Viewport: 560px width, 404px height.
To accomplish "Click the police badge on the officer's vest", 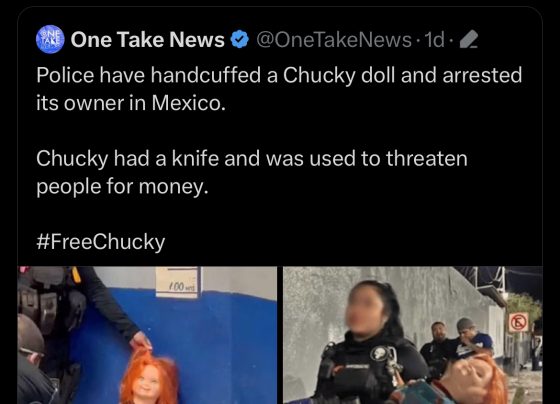I will coord(379,353).
